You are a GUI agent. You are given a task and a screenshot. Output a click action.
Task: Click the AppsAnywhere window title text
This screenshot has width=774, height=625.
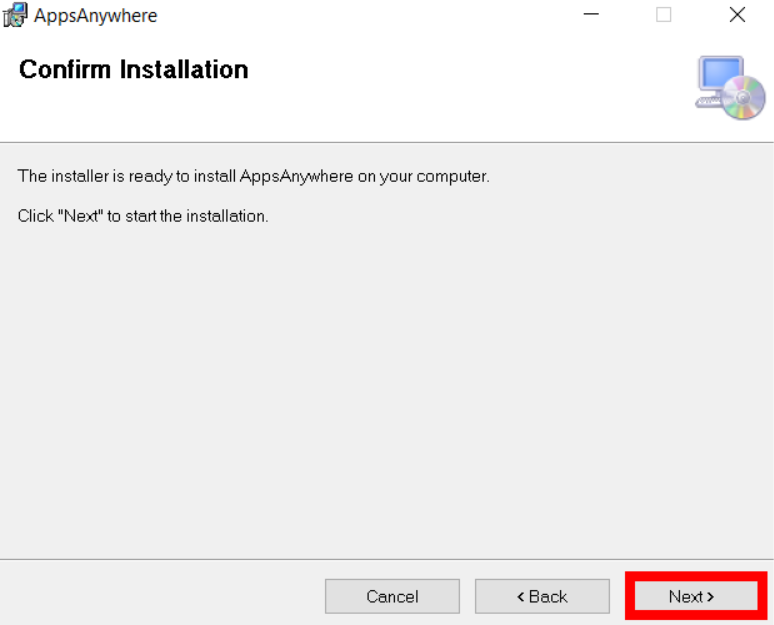pyautogui.click(x=95, y=16)
